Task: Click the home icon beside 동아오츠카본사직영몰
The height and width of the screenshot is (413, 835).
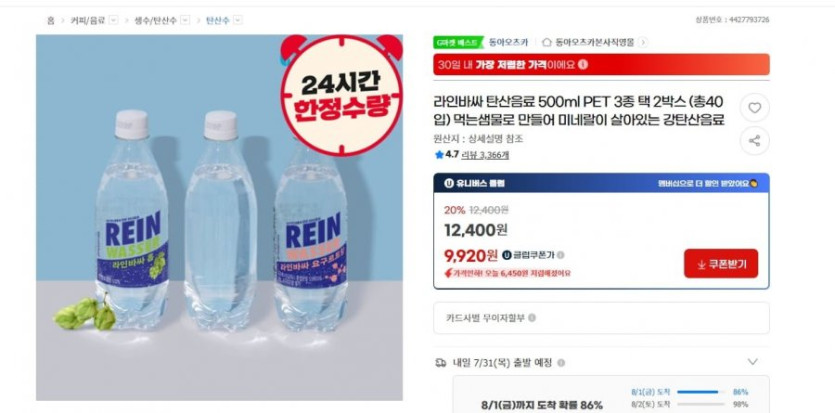Action: click(x=546, y=43)
